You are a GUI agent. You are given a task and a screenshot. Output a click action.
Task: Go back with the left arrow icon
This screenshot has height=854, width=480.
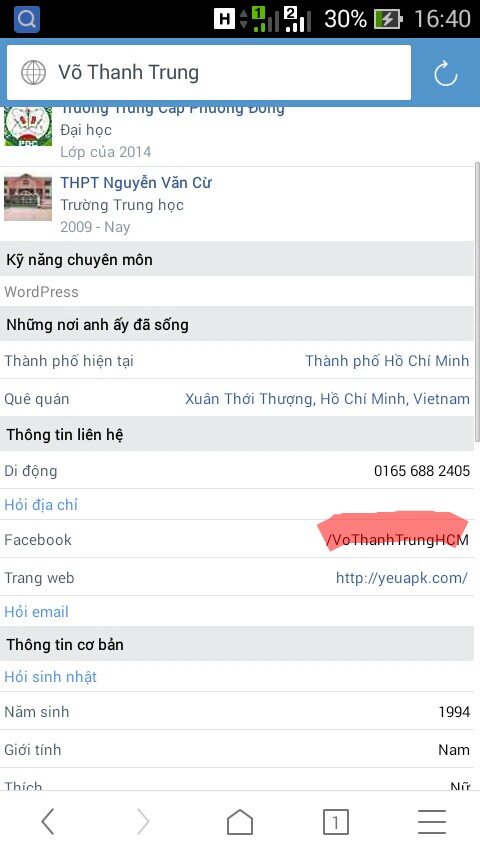click(x=48, y=821)
